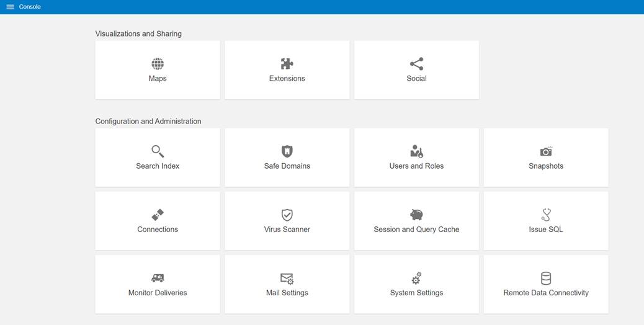
Task: Click the Snapshots camera icon
Action: point(546,151)
